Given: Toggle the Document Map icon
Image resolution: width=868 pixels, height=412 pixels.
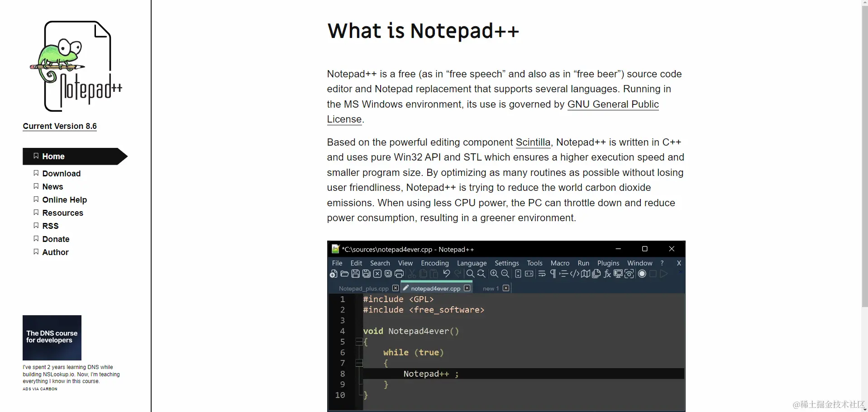Looking at the screenshot, I should [586, 274].
